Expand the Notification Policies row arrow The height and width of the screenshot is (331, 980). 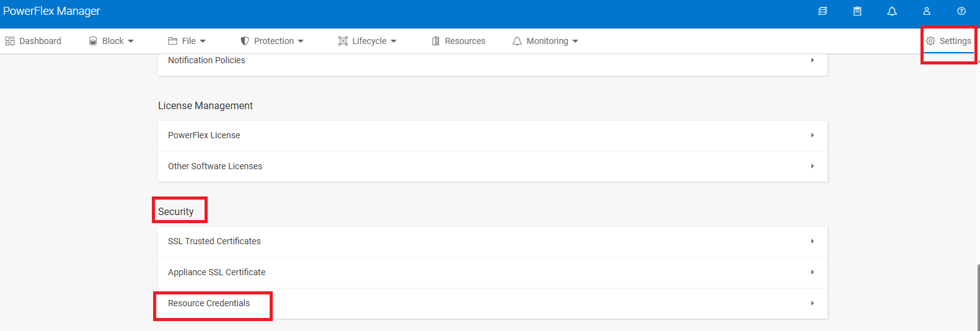[x=812, y=60]
